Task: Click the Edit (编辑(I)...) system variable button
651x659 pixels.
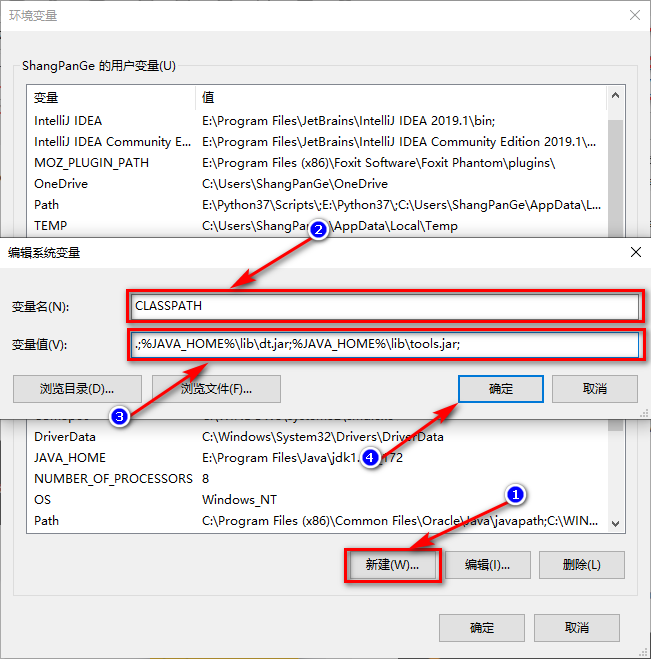Action: 488,565
